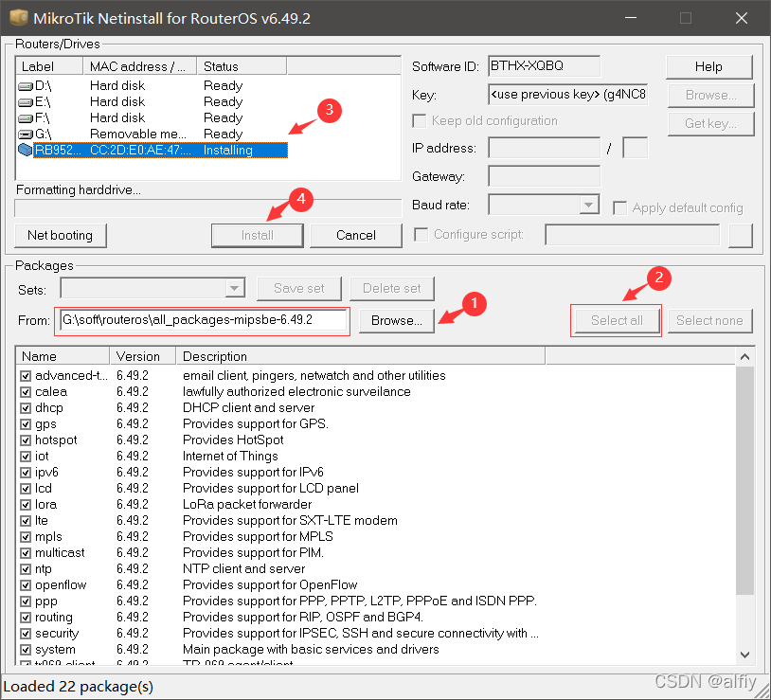Click the RB952 router icon
This screenshot has height=700, width=771.
point(25,150)
